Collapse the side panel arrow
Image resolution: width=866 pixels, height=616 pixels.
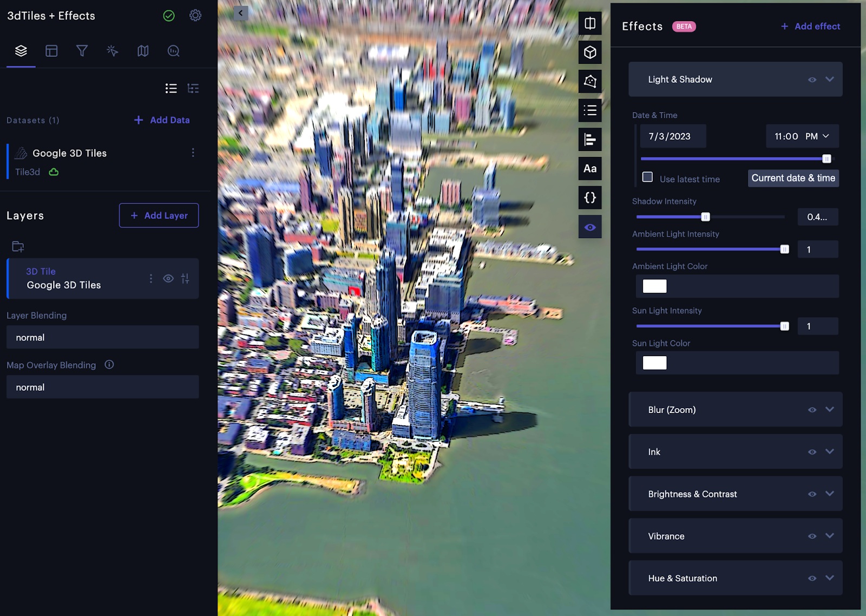coord(241,13)
